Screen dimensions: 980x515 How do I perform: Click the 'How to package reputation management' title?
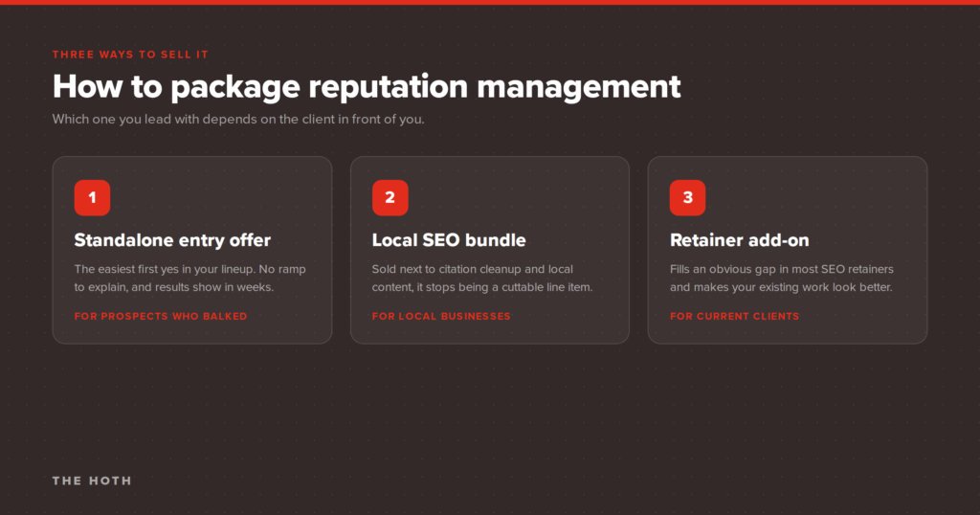coord(367,87)
